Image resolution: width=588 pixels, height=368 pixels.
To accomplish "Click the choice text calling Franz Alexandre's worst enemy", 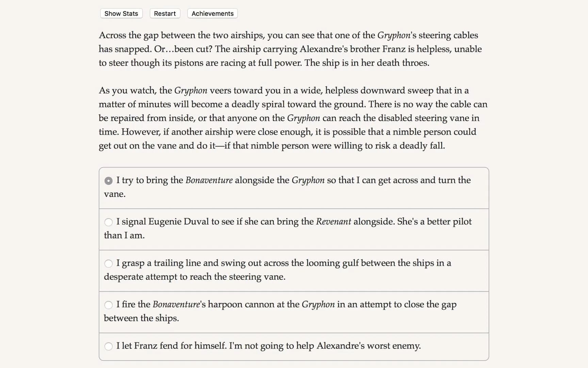I will pyautogui.click(x=269, y=346).
